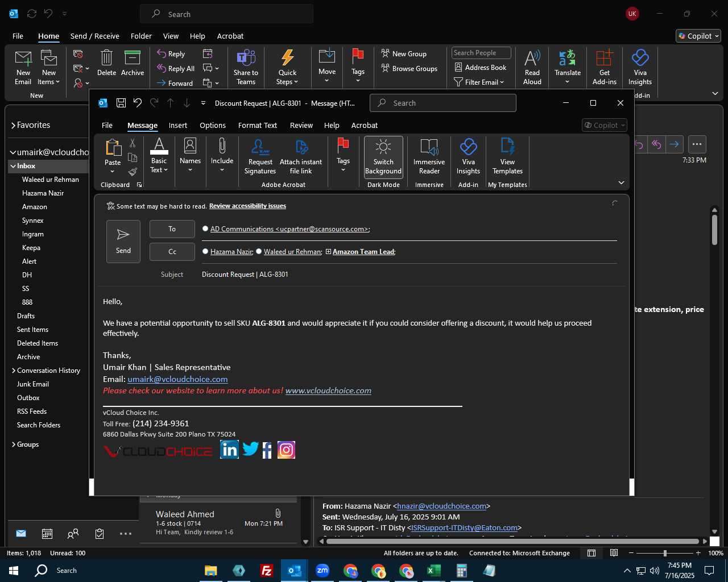The image size is (728, 582).
Task: Switch to Insert tab in message
Action: (x=178, y=125)
